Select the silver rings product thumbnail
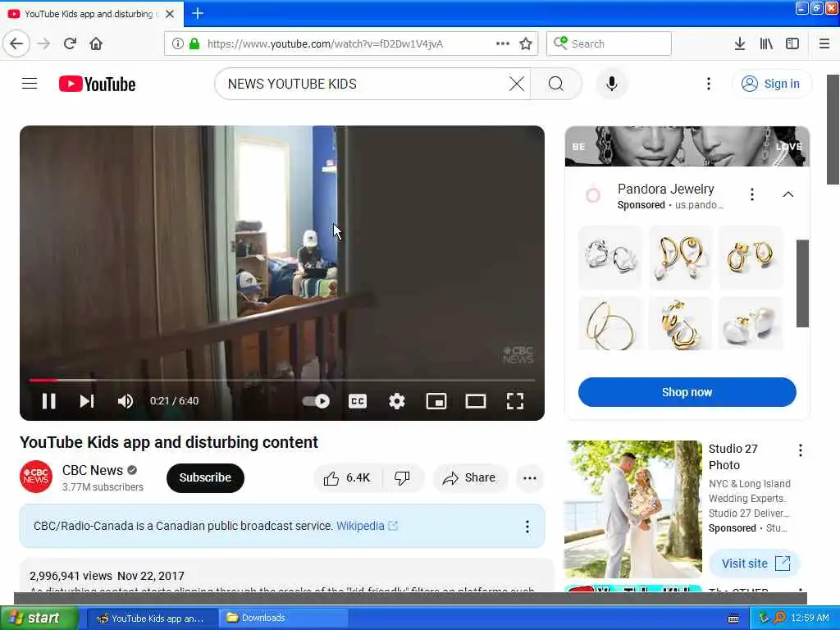840x630 pixels. (610, 257)
